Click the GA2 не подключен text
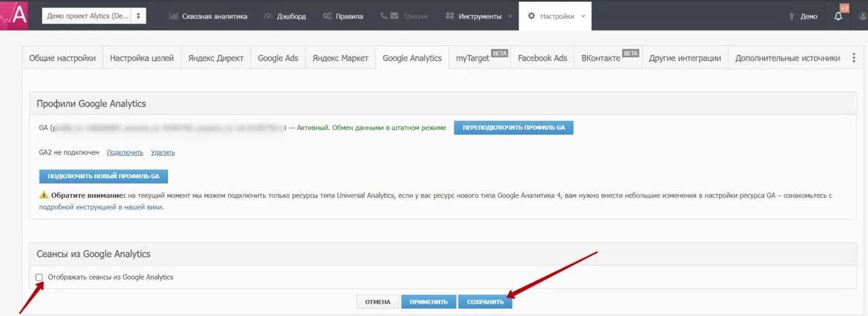 [69, 153]
